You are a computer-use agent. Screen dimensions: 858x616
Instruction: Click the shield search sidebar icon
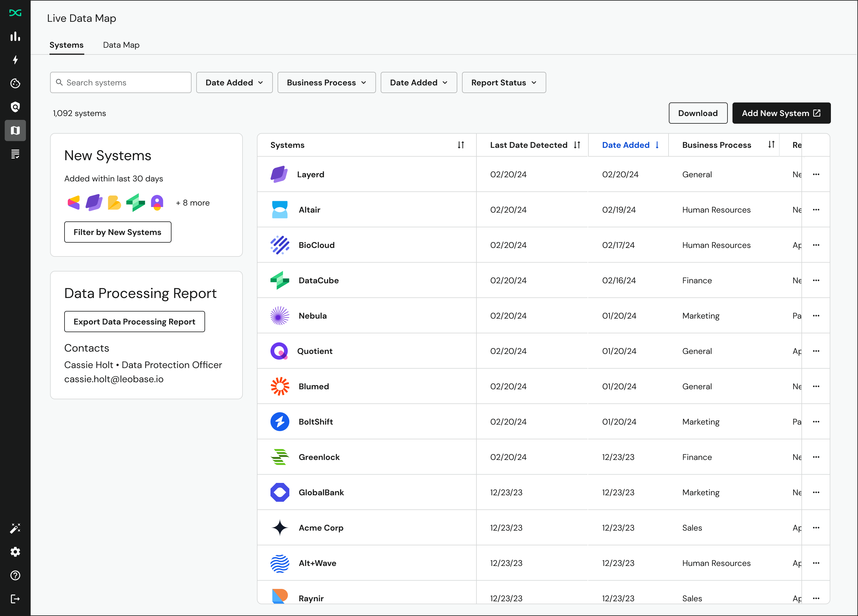point(15,107)
